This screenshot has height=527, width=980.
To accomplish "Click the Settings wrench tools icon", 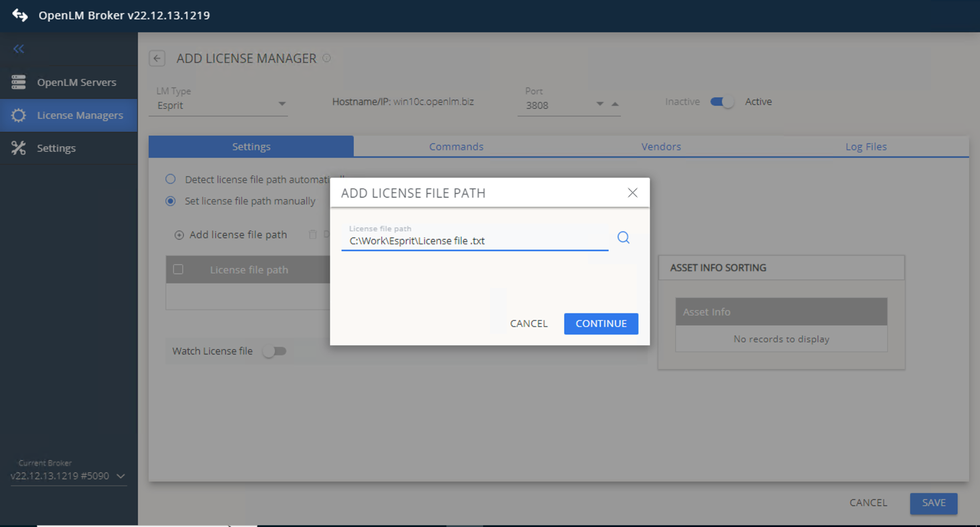I will [x=19, y=148].
